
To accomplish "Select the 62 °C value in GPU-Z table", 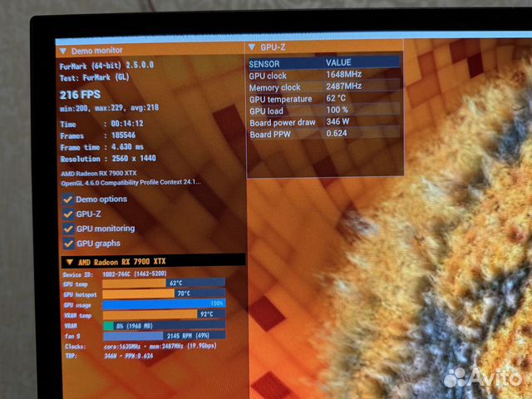I will (336, 98).
